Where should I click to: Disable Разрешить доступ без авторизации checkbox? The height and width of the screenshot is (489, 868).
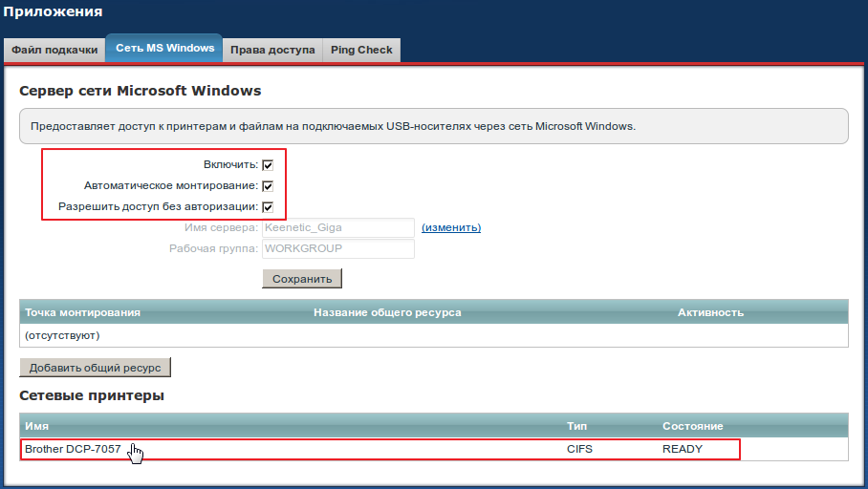coord(269,207)
